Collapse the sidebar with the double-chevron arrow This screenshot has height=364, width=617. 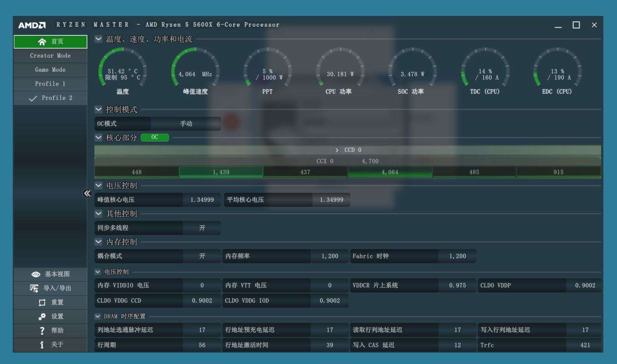[x=87, y=193]
